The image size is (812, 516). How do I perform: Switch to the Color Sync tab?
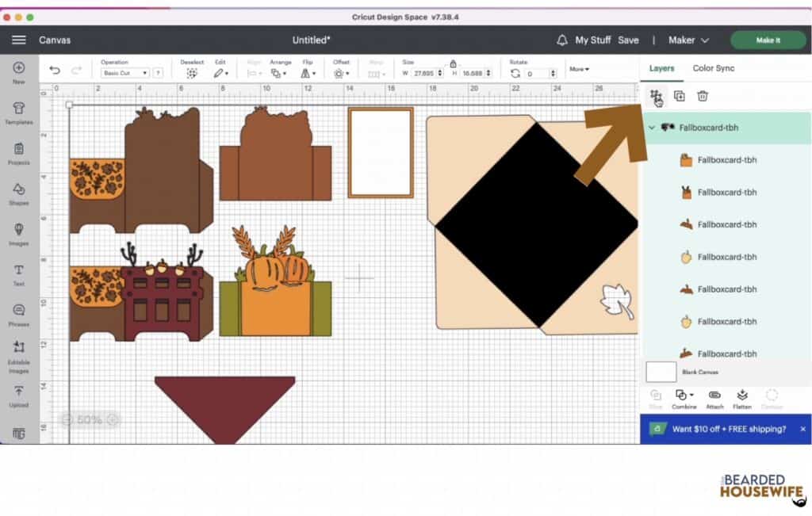[712, 68]
